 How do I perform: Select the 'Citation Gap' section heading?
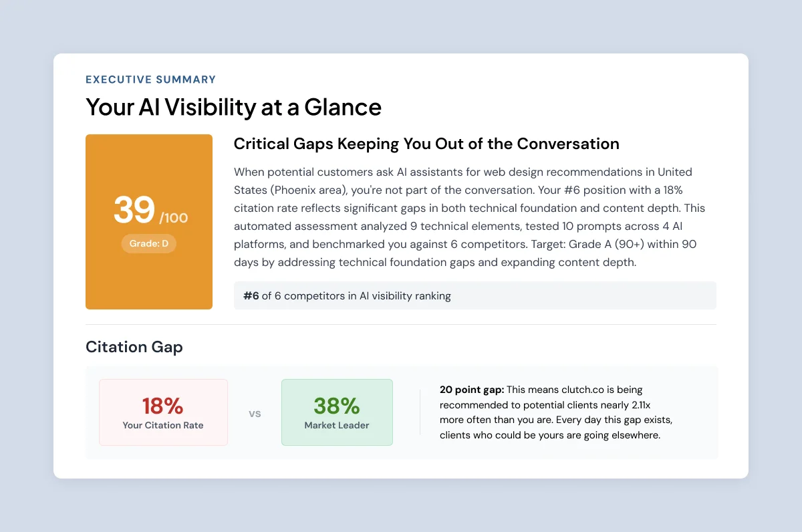click(134, 347)
